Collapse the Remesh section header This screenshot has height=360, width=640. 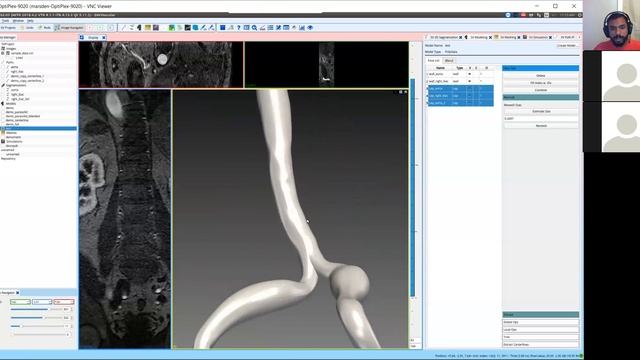click(x=540, y=97)
